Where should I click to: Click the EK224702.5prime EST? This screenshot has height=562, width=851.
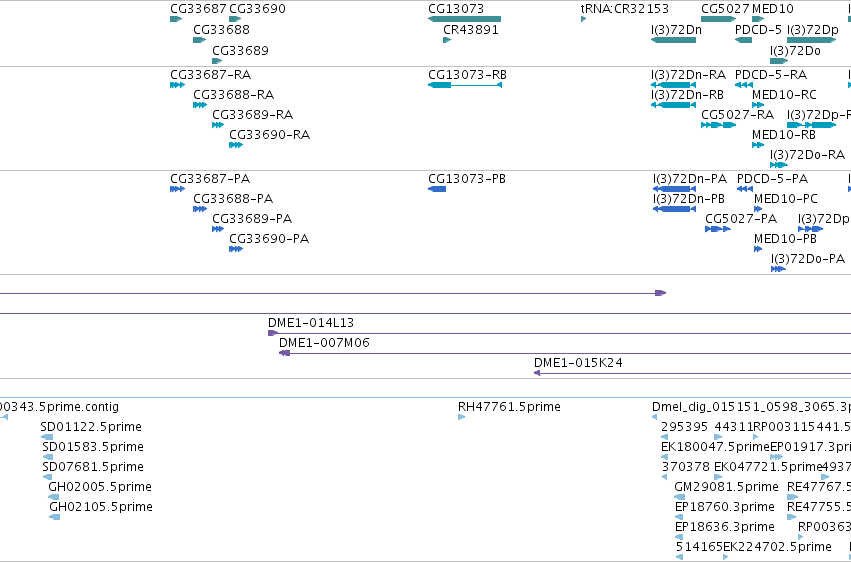pyautogui.click(x=726, y=557)
